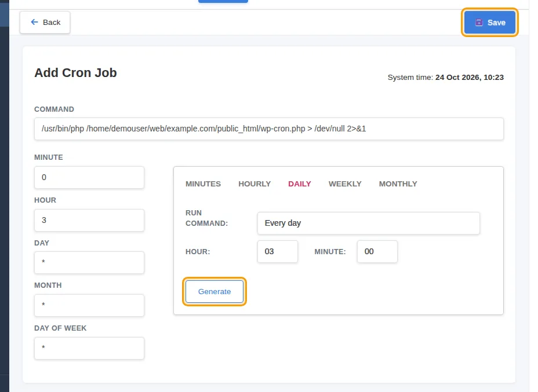Viewport: 538px width, 392px height.
Task: Click the 'Add Cron Job' heading
Action: 75,73
